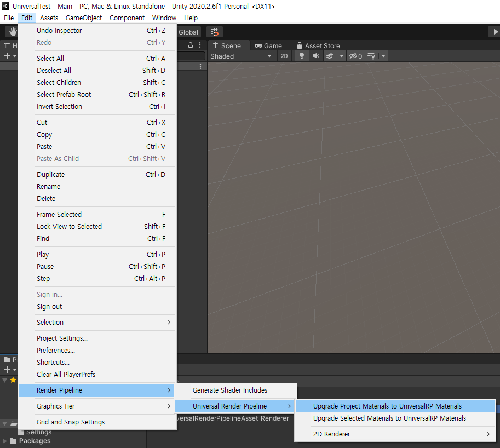Open scene row three-dot menu in Hierarchy

coord(200,66)
